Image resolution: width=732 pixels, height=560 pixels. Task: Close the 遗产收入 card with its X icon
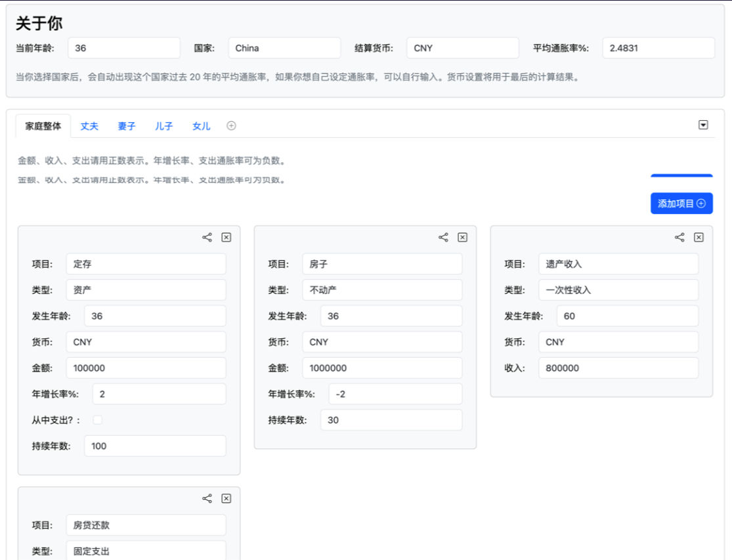pyautogui.click(x=698, y=237)
